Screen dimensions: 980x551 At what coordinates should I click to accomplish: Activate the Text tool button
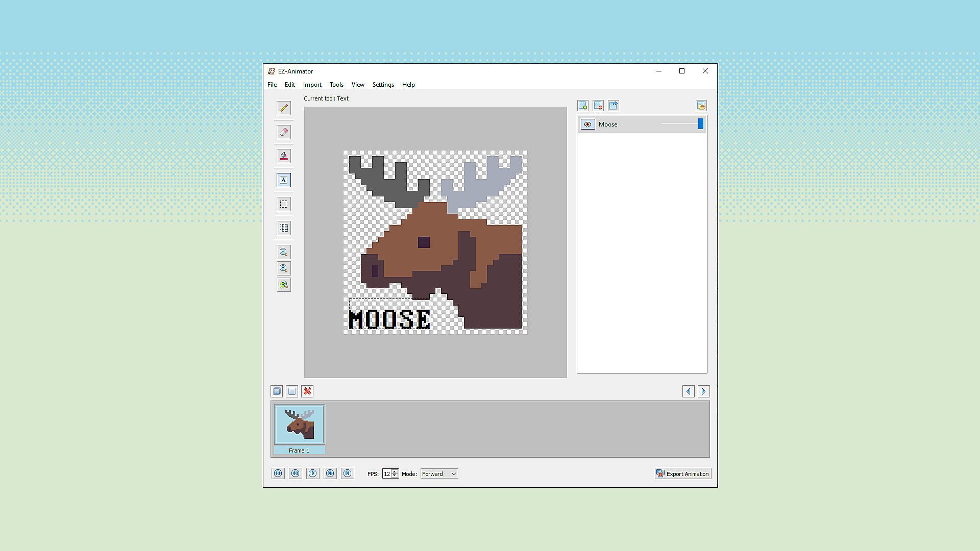(x=284, y=180)
